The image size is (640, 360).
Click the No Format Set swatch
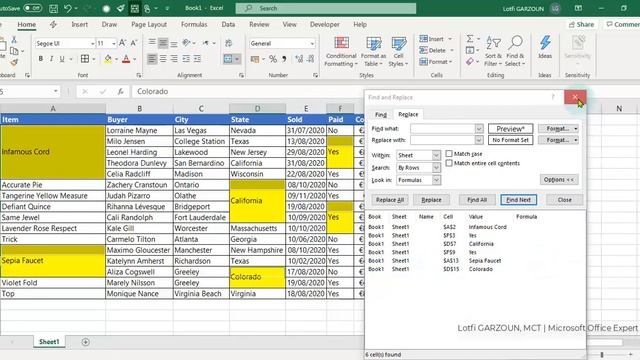[x=510, y=140]
